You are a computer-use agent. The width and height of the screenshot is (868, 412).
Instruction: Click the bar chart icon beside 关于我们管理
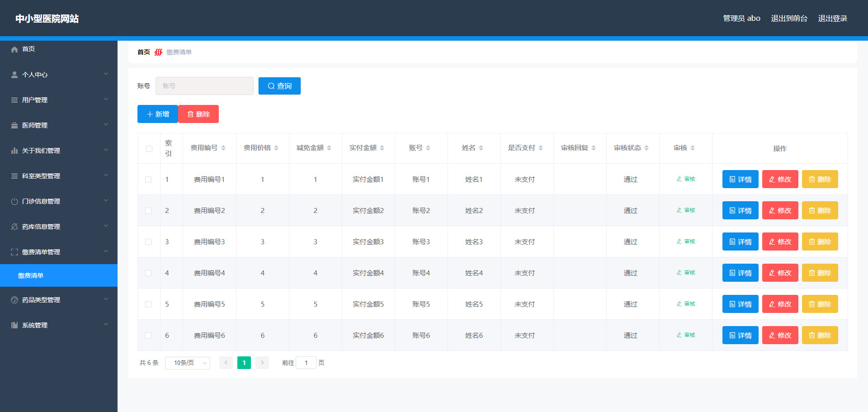(x=14, y=151)
